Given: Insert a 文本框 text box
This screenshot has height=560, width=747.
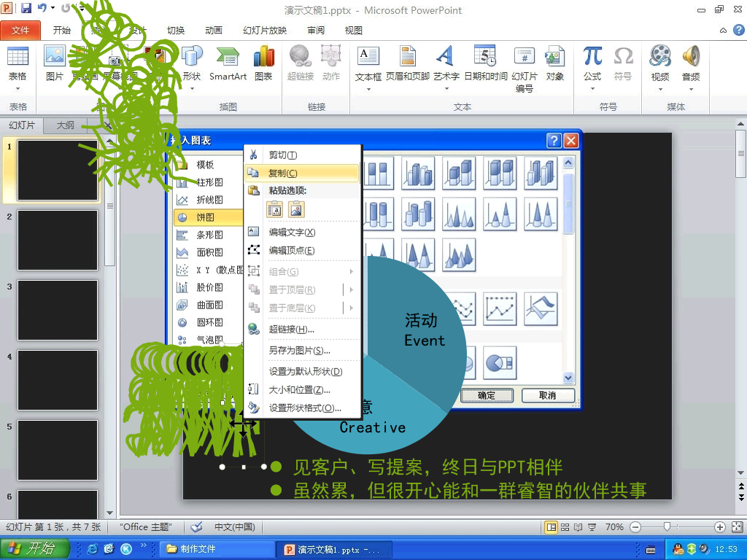Looking at the screenshot, I should [368, 66].
